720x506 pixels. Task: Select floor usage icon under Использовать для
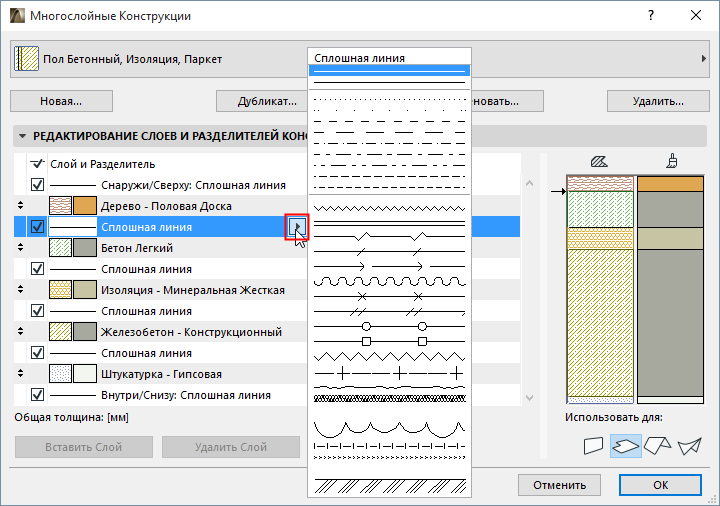tap(625, 445)
